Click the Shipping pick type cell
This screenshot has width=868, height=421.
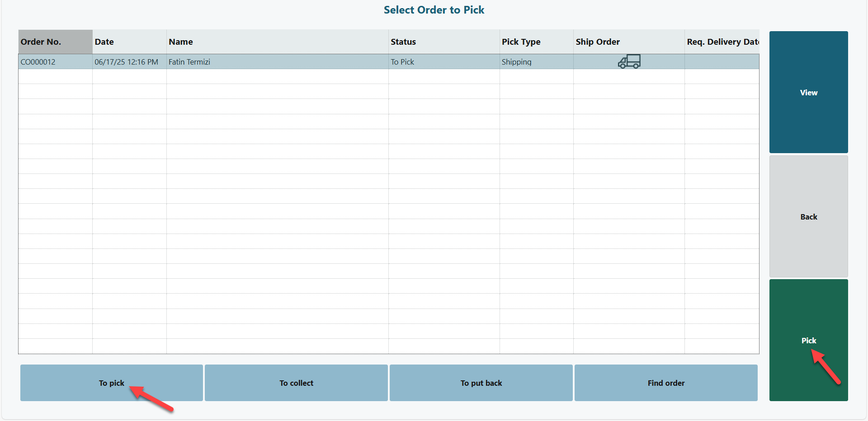tap(516, 62)
